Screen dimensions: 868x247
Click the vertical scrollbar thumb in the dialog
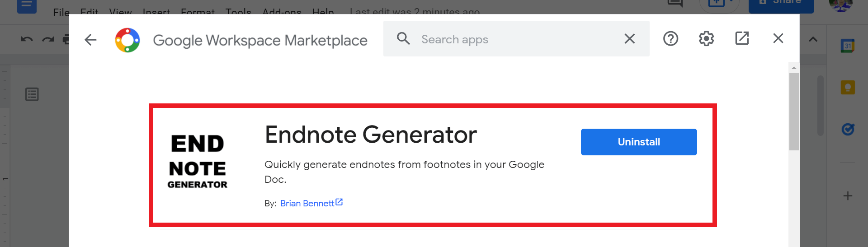tap(794, 112)
